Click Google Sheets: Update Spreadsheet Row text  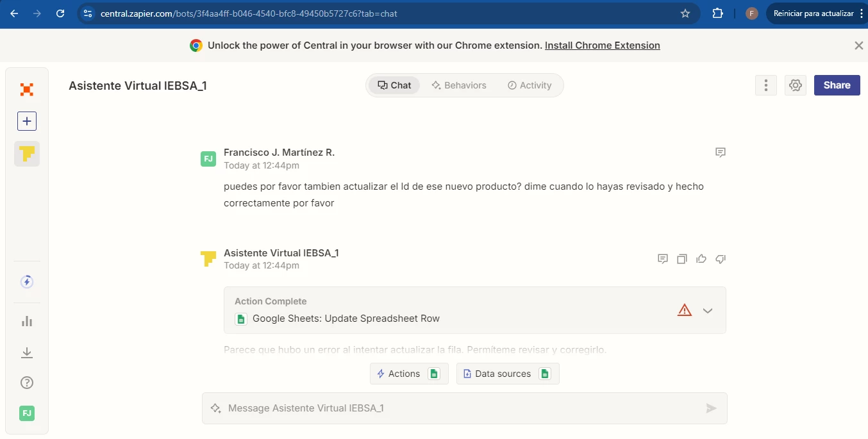pyautogui.click(x=346, y=319)
